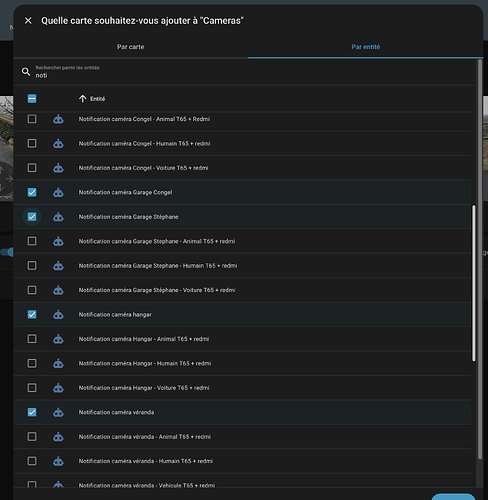488x500 pixels.
Task: Select row Notification caméra véranda - Humain T65
Action: [242, 461]
